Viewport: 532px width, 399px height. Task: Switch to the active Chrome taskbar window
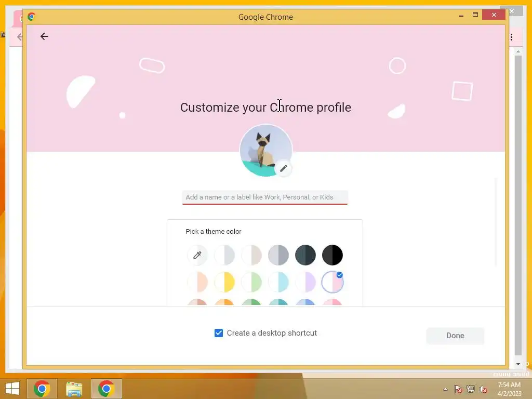click(x=106, y=389)
